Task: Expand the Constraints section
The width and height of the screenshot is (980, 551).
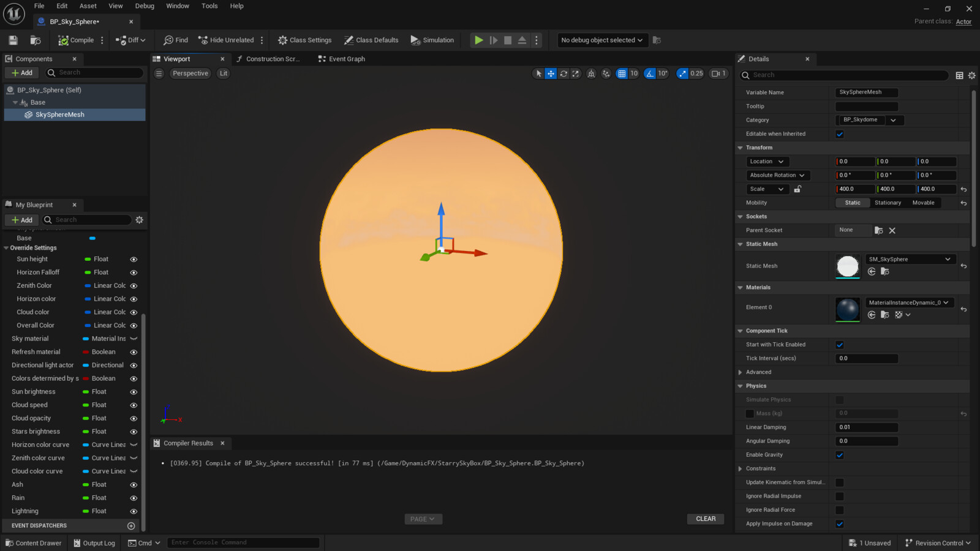Action: point(740,469)
